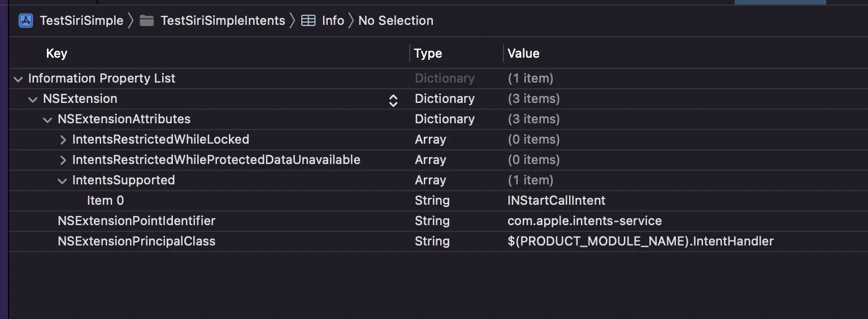Select the com.apple.intents-service value
The height and width of the screenshot is (319, 868).
coord(584,221)
